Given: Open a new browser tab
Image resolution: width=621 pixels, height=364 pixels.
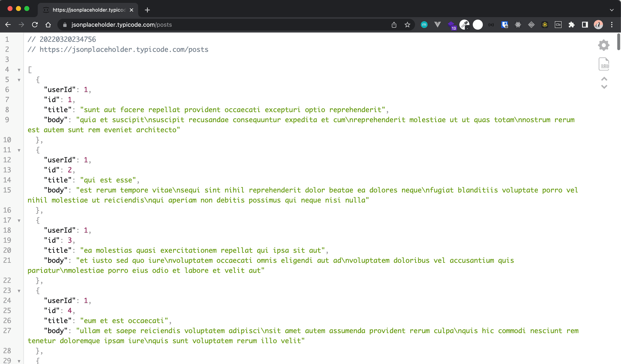Looking at the screenshot, I should pyautogui.click(x=147, y=10).
